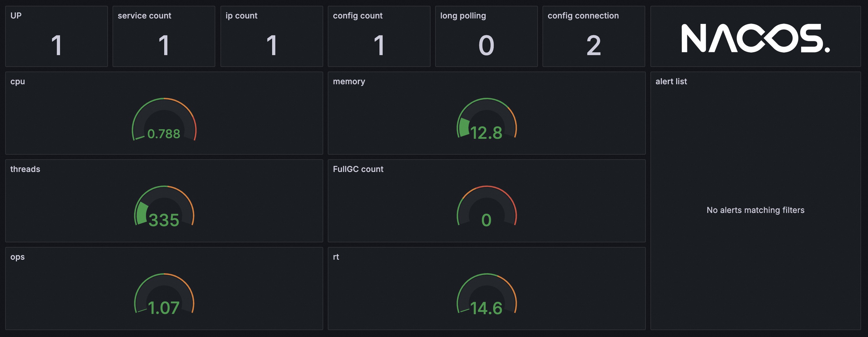Select the green arc on the threads gauge
868x337 pixels.
[142, 212]
